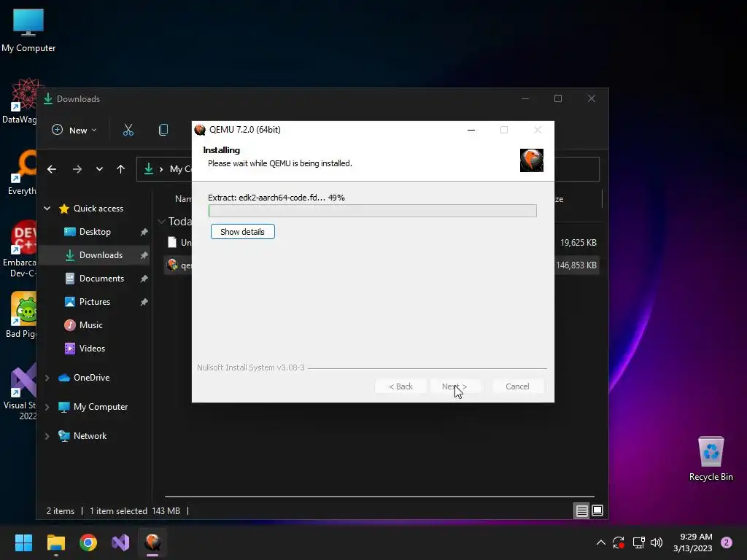The width and height of the screenshot is (747, 560).
Task: Click pin icon next to Documents
Action: point(144,279)
